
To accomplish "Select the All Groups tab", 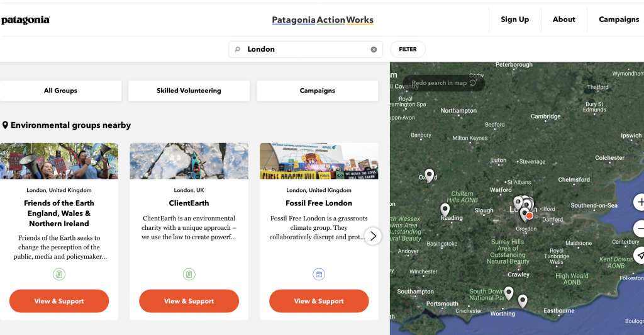I will 61,91.
